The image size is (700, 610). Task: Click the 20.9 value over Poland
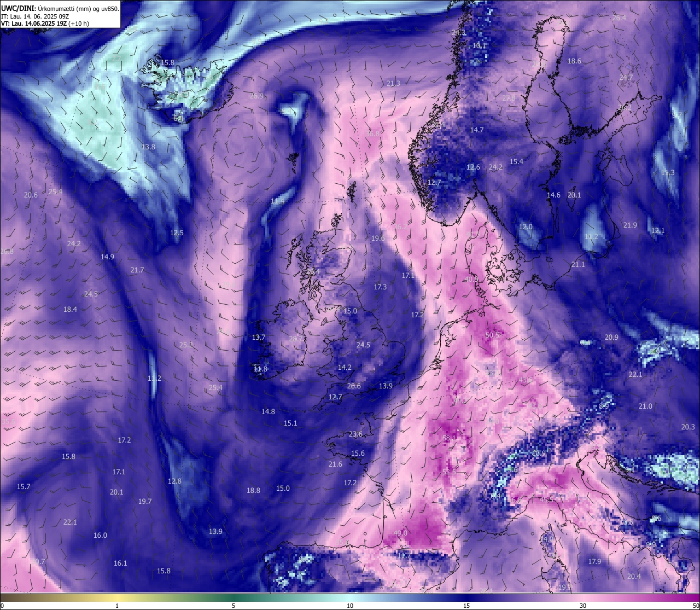point(611,337)
